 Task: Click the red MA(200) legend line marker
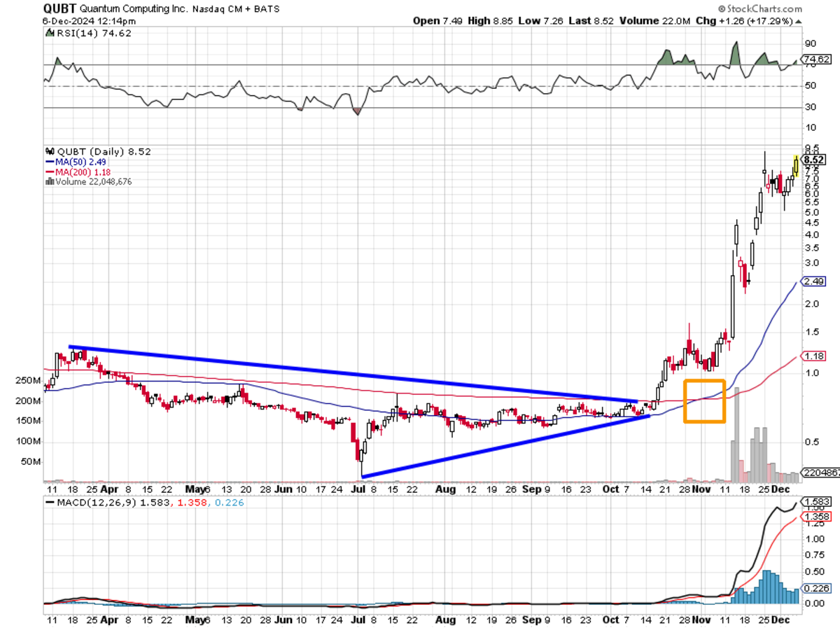tap(49, 172)
